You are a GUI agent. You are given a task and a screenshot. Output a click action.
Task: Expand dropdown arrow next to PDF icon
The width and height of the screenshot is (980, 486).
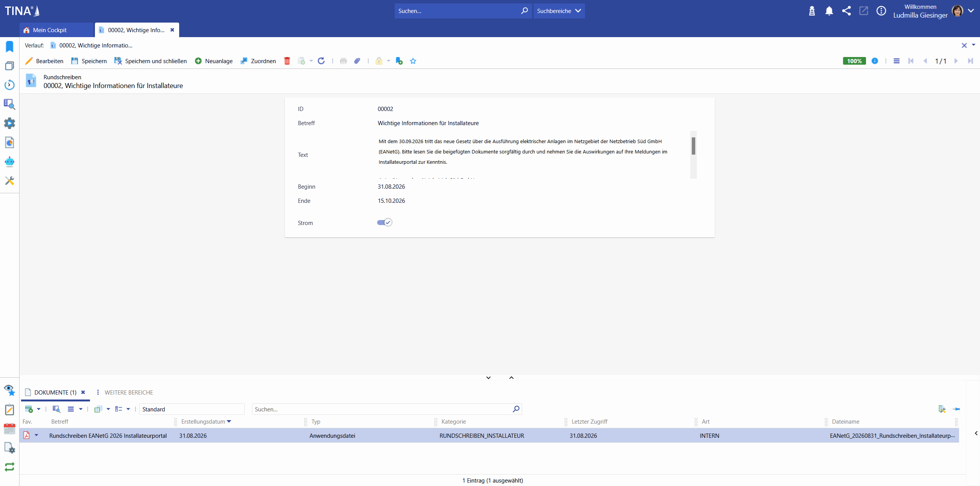click(x=36, y=435)
